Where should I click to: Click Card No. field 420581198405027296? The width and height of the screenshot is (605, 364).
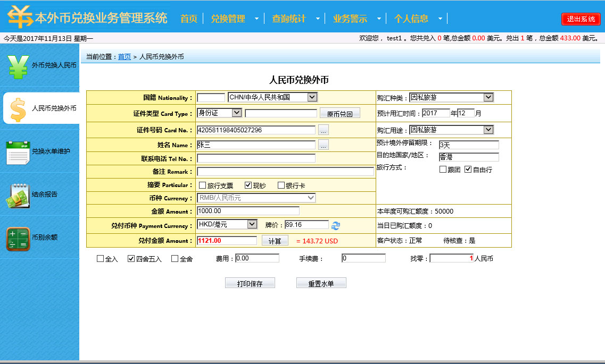click(x=256, y=130)
